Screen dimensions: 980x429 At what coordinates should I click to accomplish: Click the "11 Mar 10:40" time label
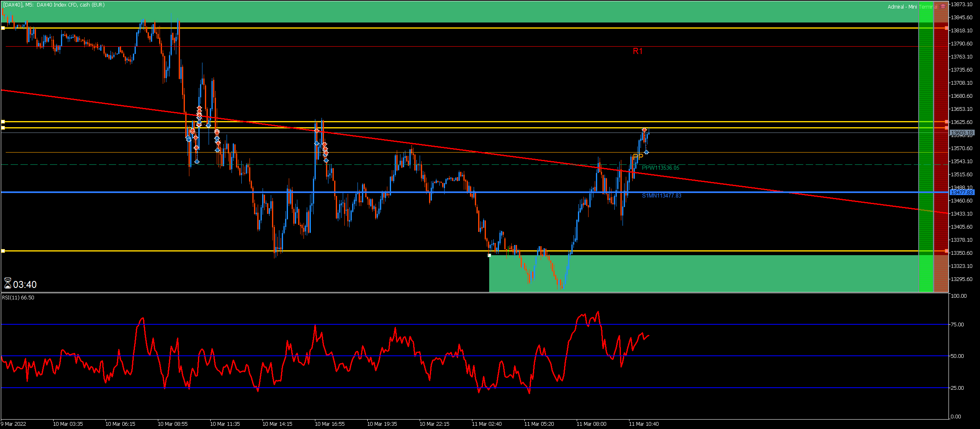[644, 424]
